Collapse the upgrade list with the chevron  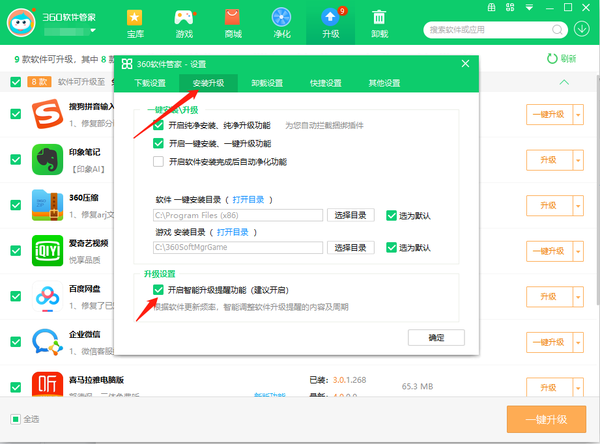pyautogui.click(x=564, y=82)
